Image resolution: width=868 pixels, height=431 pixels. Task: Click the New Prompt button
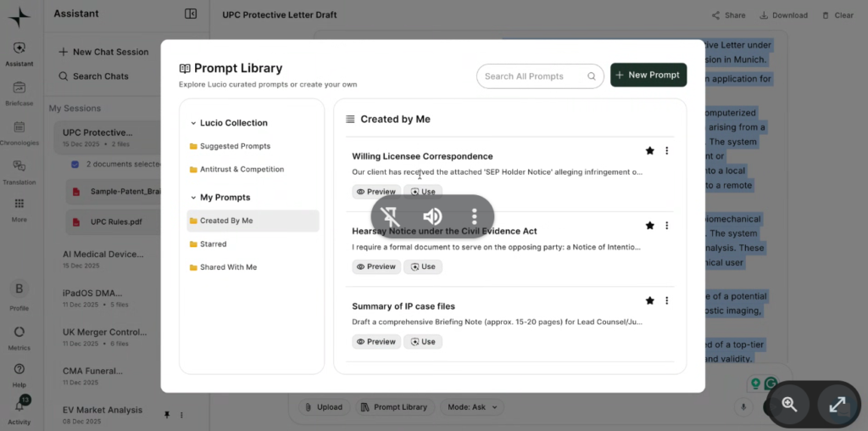(x=648, y=76)
